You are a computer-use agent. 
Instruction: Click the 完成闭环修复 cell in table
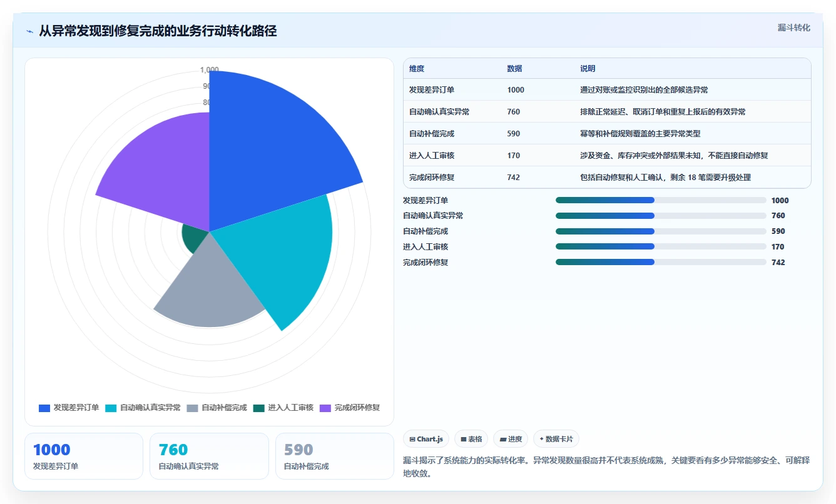432,178
